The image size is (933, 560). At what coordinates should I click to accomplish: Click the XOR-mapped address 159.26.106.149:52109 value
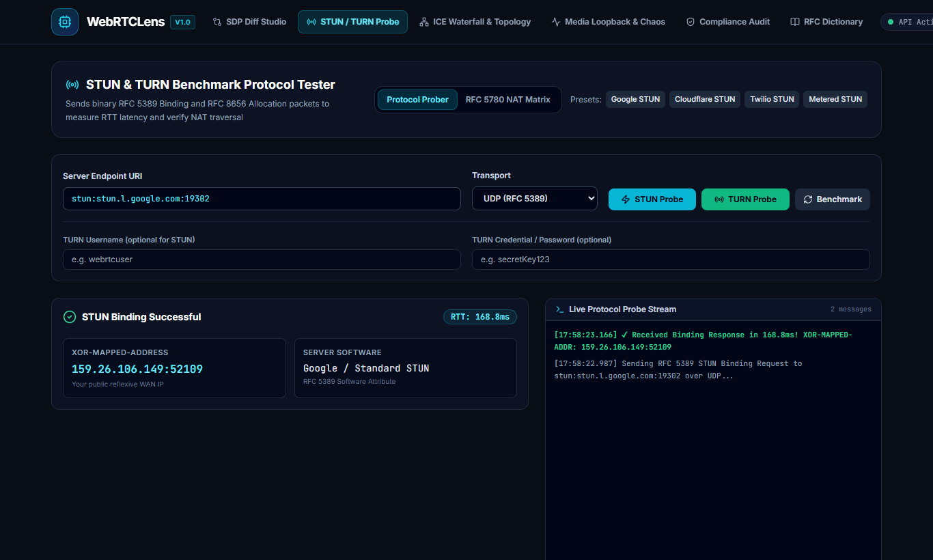pos(137,369)
